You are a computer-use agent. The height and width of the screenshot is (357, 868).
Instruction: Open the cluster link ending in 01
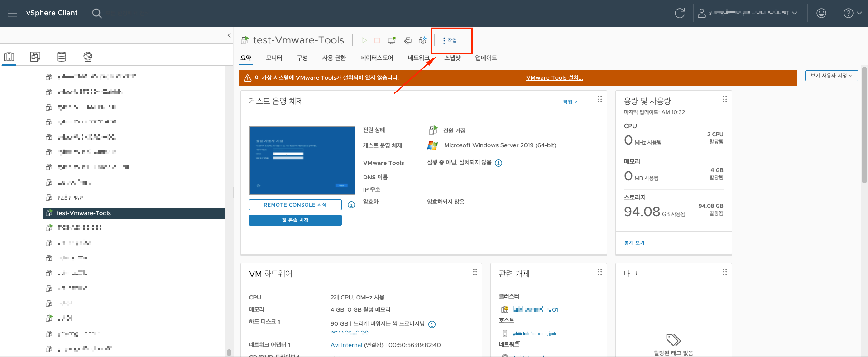click(535, 309)
